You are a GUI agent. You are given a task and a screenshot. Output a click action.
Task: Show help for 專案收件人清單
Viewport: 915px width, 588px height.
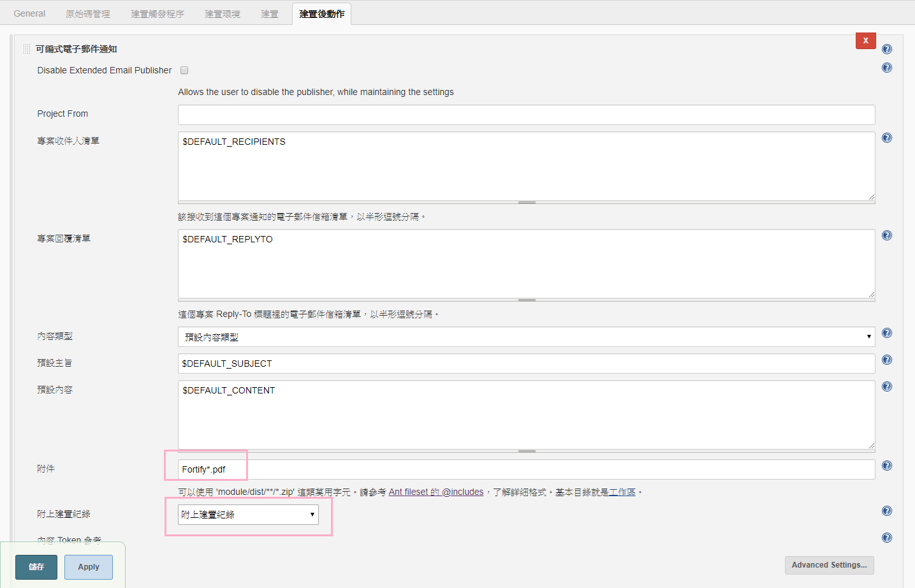point(887,138)
